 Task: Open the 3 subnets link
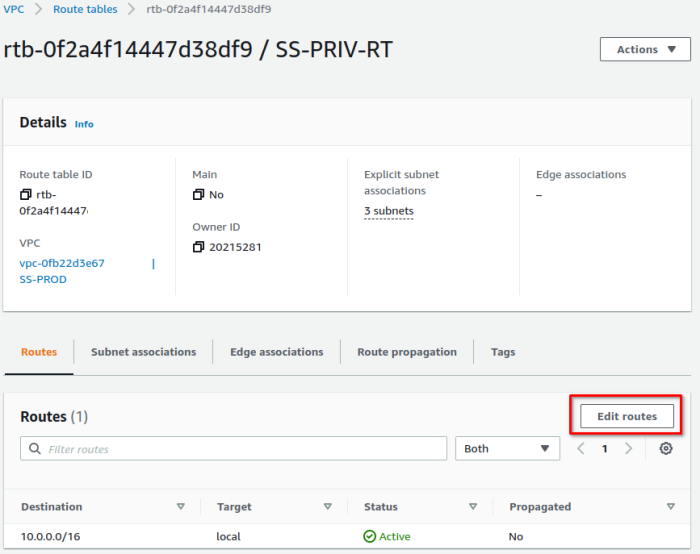tap(389, 211)
